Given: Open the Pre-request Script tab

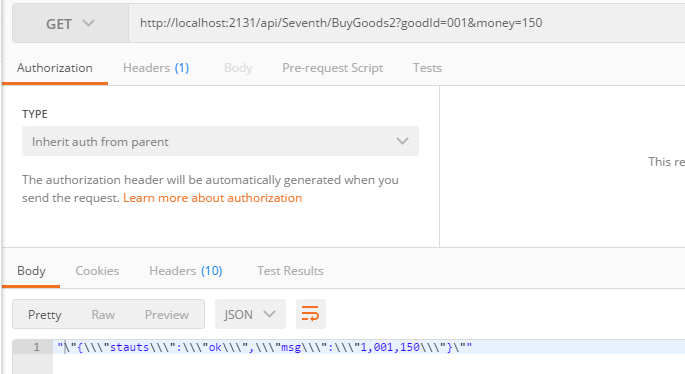Looking at the screenshot, I should 332,68.
